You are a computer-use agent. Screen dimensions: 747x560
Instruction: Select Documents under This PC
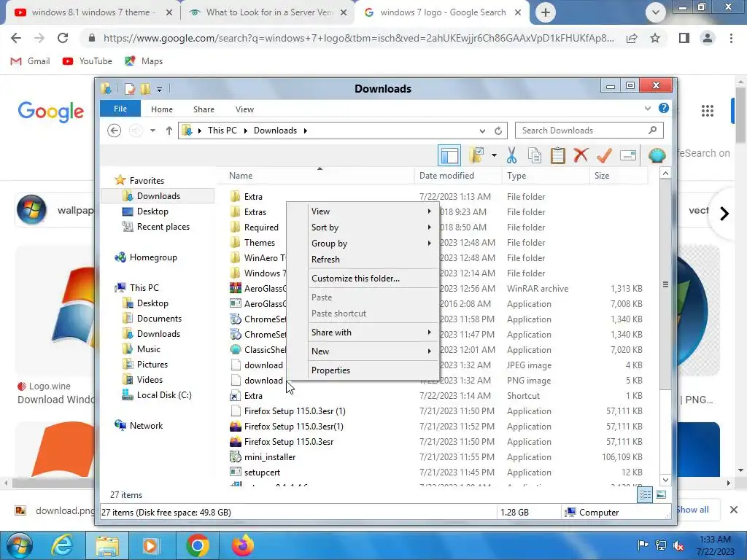pos(159,318)
